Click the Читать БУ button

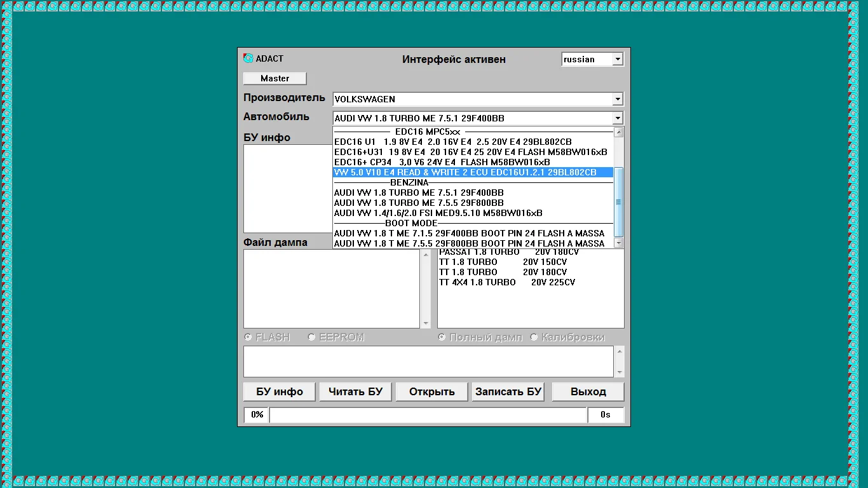point(355,391)
